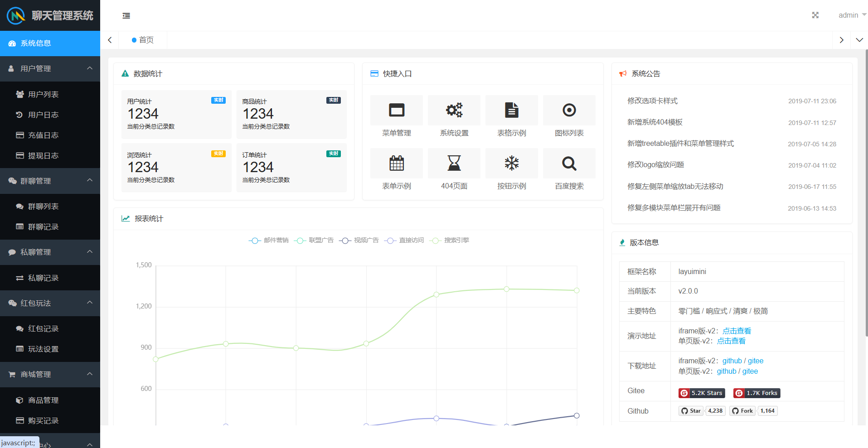Select the 首页 tab
This screenshot has width=868, height=448.
tap(143, 40)
